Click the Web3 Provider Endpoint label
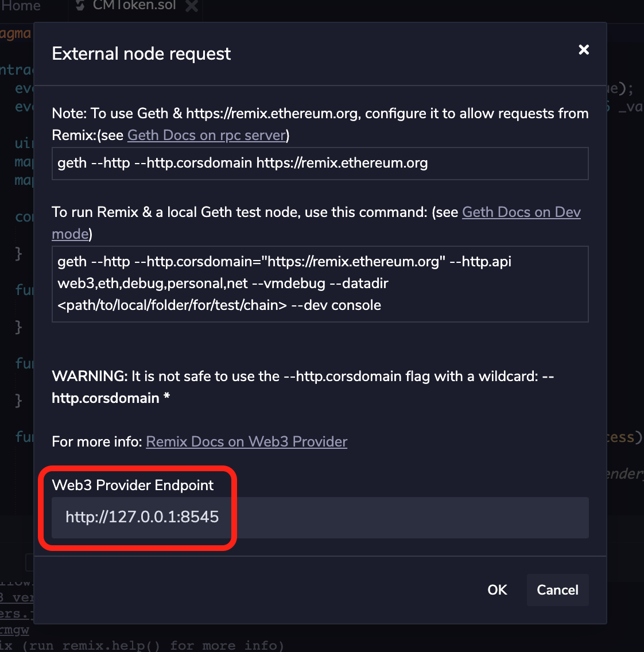 pyautogui.click(x=133, y=485)
